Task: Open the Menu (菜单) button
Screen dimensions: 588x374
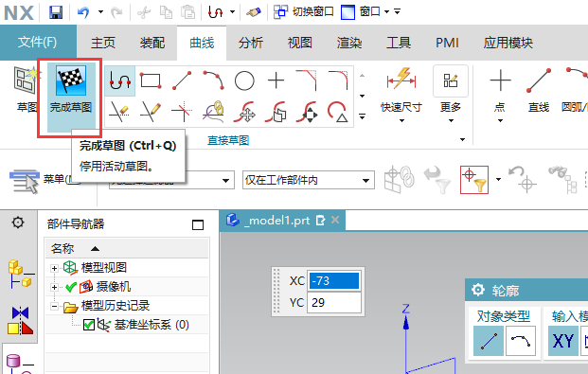Action: [x=45, y=181]
